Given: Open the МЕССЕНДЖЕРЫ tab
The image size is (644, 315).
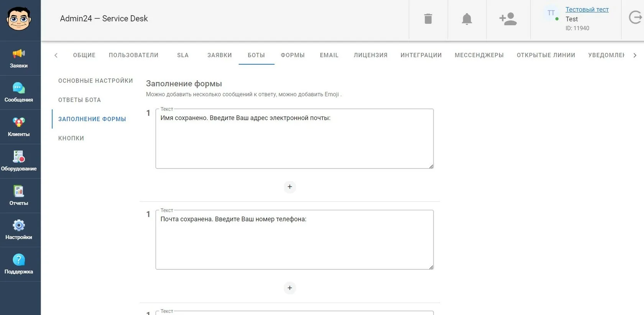Looking at the screenshot, I should pyautogui.click(x=479, y=55).
